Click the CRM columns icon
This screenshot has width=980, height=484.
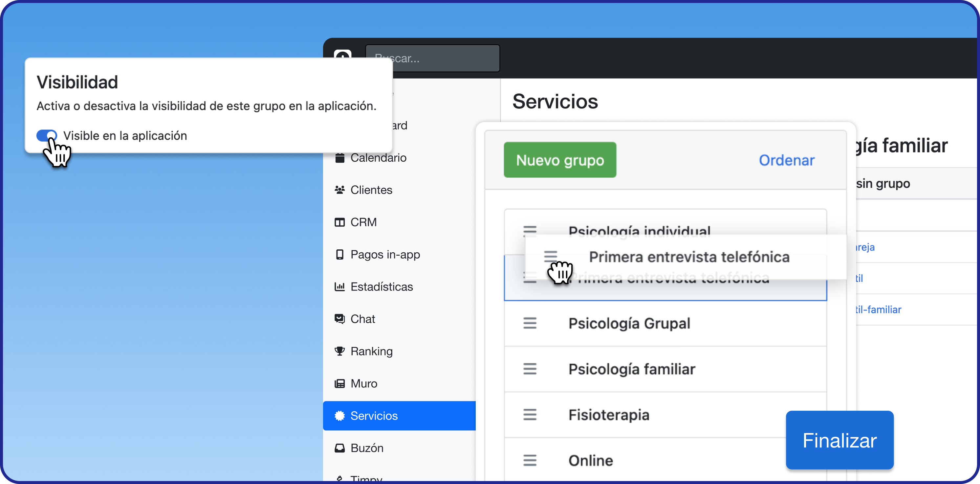click(339, 222)
